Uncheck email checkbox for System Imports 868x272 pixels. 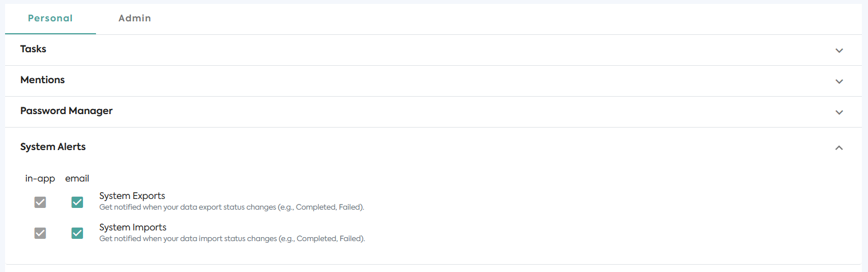pyautogui.click(x=77, y=233)
